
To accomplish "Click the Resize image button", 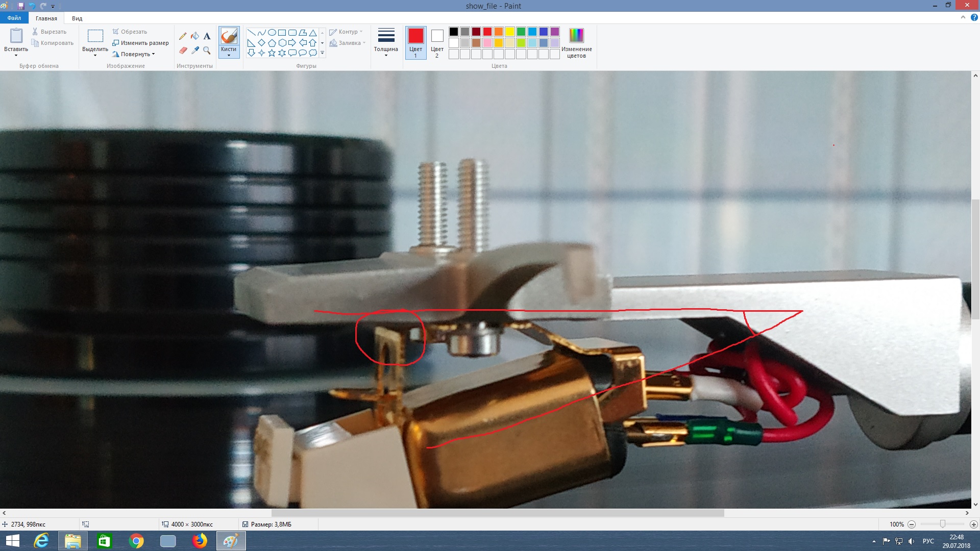I will pyautogui.click(x=140, y=43).
